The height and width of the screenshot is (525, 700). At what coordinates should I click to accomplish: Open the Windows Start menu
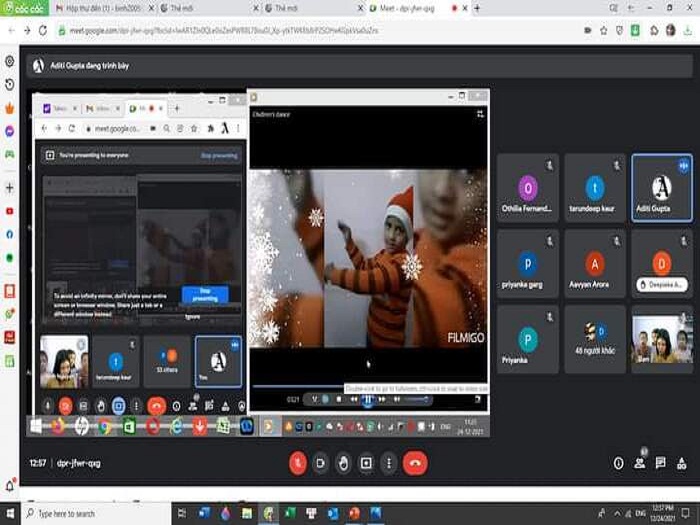pos(10,513)
